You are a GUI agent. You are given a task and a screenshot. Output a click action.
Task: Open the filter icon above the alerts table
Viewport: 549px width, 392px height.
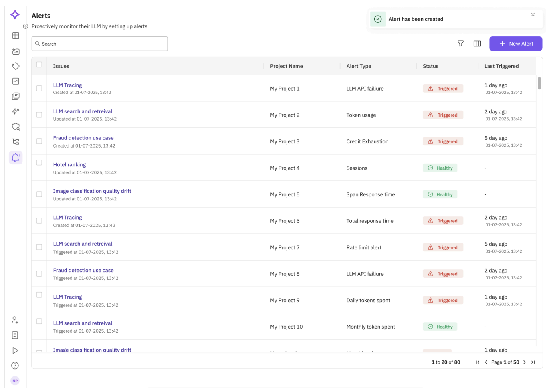[460, 43]
